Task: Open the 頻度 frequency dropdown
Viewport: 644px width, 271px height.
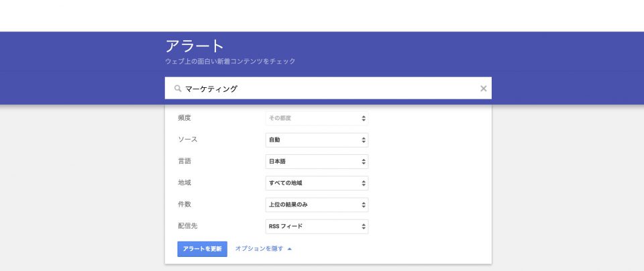Action: 317,118
